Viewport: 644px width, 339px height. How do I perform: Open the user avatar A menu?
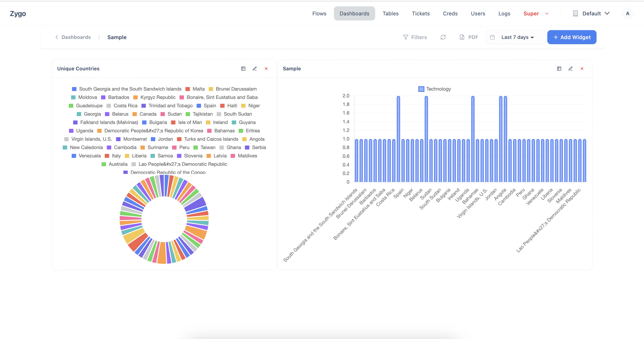(627, 13)
